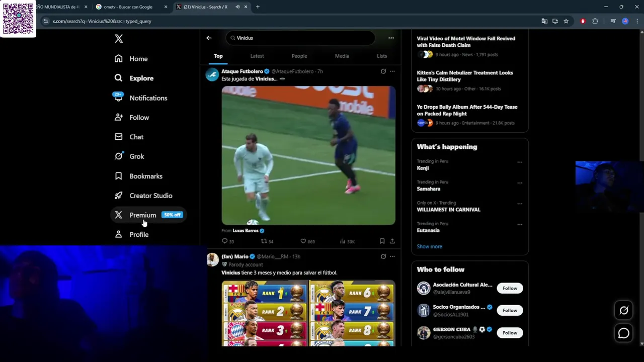Open search options three-dot menu
Image resolution: width=644 pixels, height=362 pixels.
click(391, 38)
